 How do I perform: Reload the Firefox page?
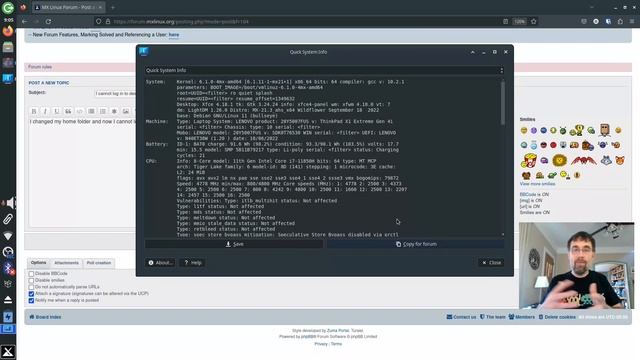pyautogui.click(x=48, y=21)
